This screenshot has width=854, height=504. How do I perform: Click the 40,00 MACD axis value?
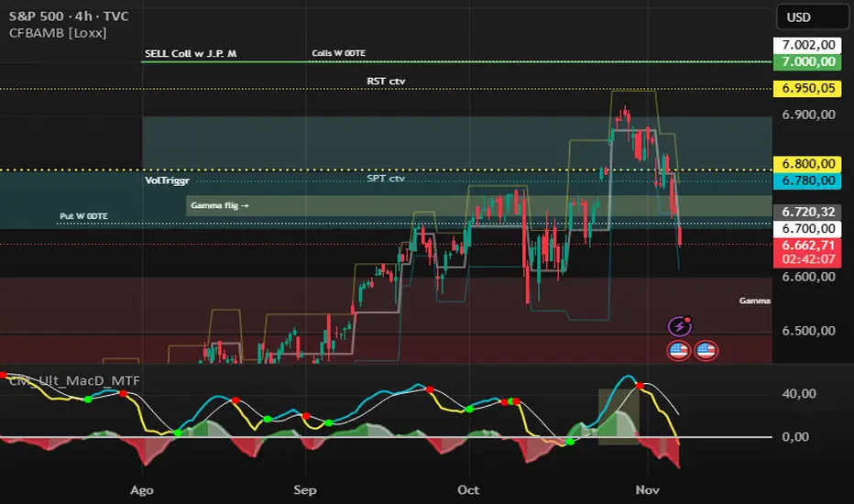pyautogui.click(x=799, y=393)
